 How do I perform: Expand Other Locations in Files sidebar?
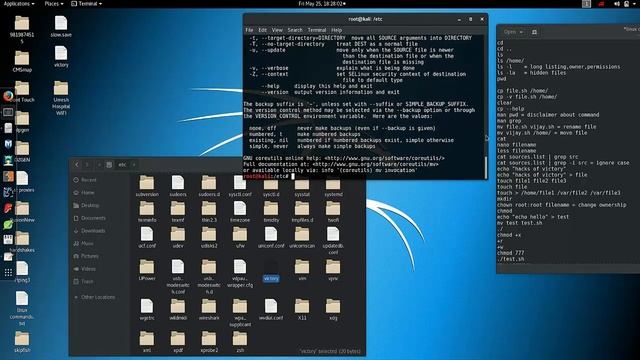tap(94, 297)
